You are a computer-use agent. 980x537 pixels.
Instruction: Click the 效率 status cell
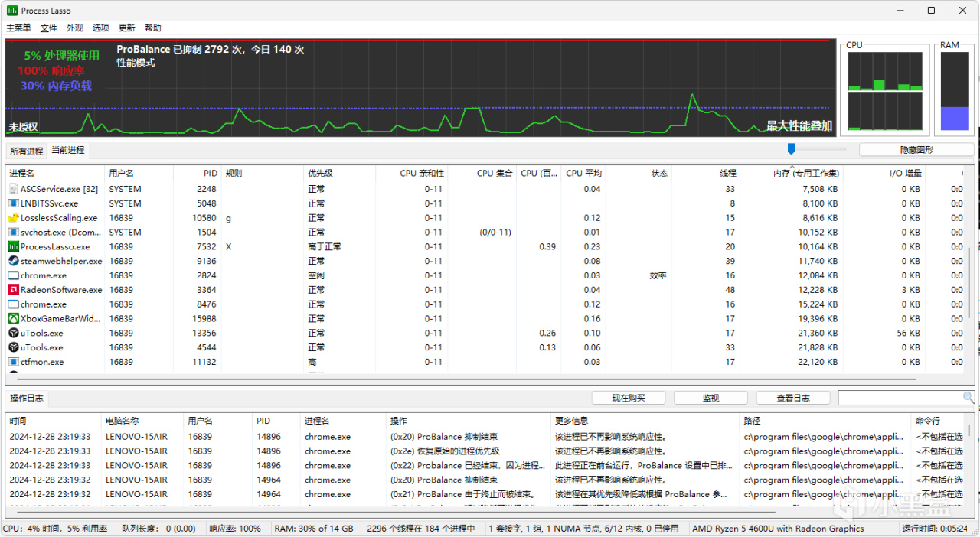tap(658, 275)
